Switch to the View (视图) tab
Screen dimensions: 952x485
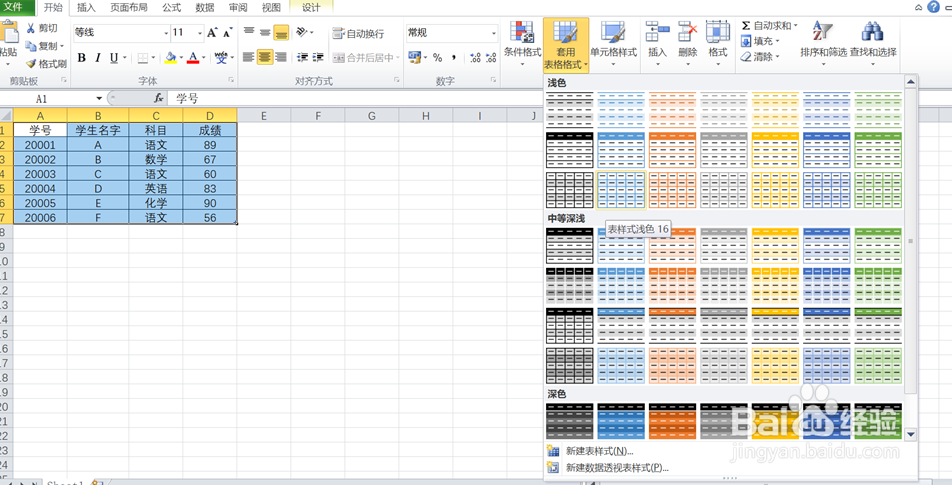[x=271, y=8]
